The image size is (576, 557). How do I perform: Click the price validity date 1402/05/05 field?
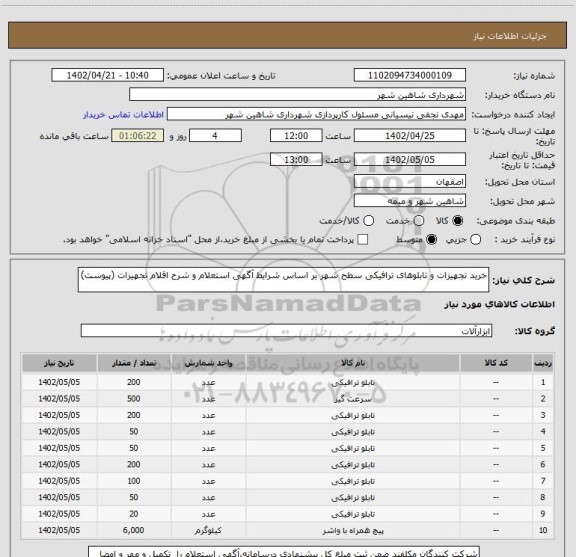pyautogui.click(x=410, y=159)
